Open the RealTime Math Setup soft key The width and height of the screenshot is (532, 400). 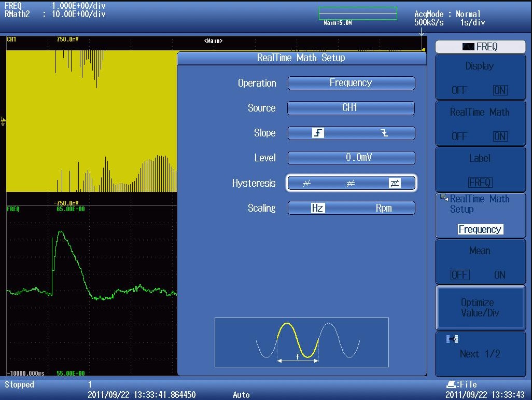pos(480,215)
